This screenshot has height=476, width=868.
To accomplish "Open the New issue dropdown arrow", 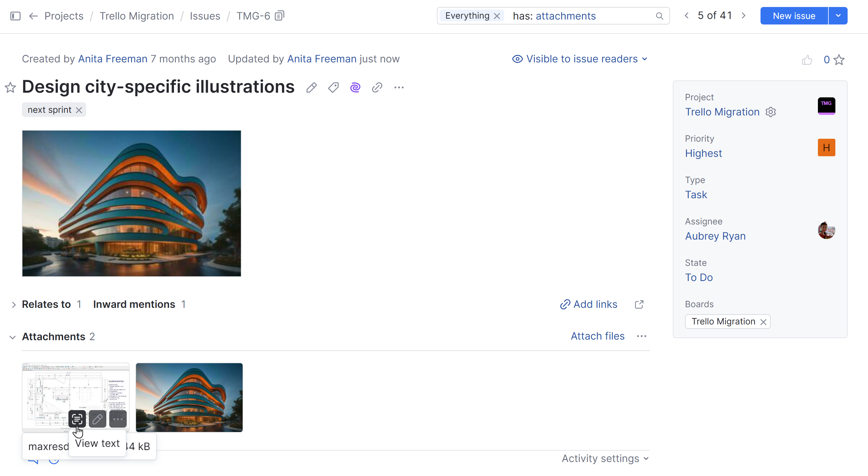I will (x=838, y=16).
